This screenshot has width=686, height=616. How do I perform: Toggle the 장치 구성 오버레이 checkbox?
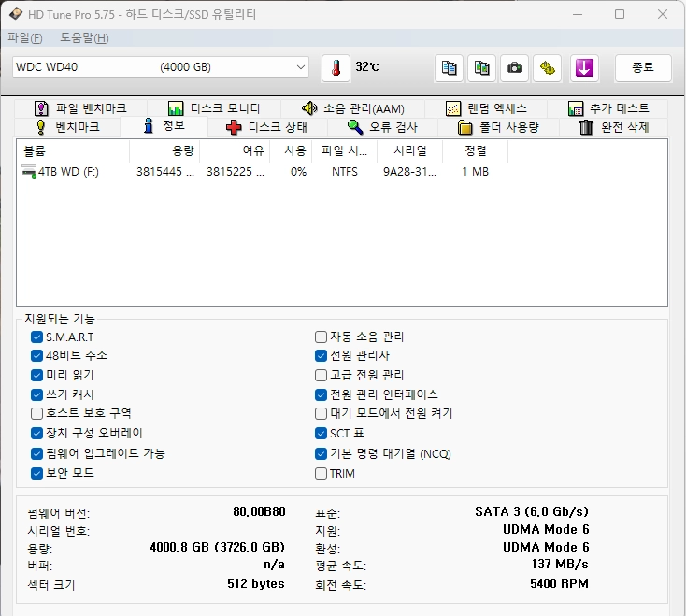(36, 433)
